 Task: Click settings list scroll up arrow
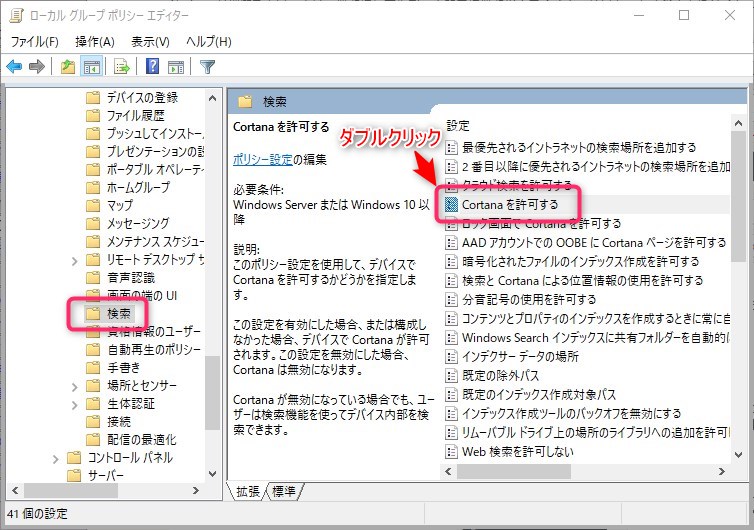click(x=739, y=124)
